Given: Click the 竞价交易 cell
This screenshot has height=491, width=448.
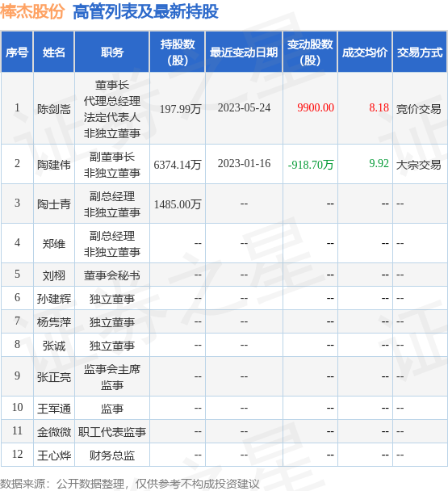Looking at the screenshot, I should (x=419, y=109).
